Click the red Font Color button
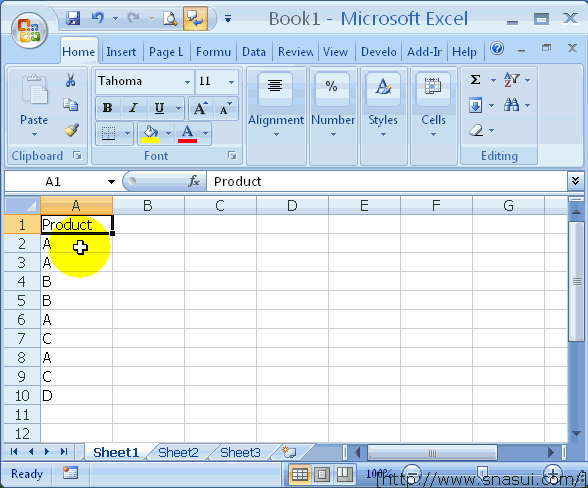This screenshot has width=588, height=488. (x=188, y=134)
